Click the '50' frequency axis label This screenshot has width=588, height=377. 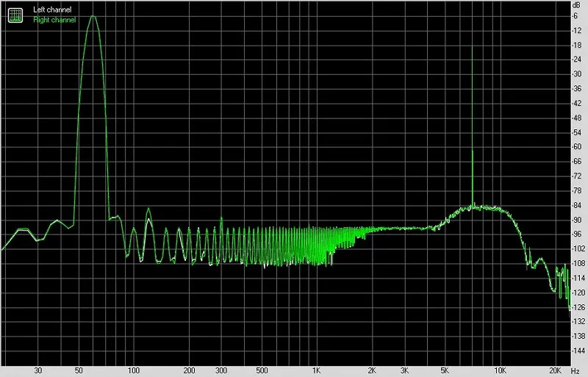(x=79, y=371)
